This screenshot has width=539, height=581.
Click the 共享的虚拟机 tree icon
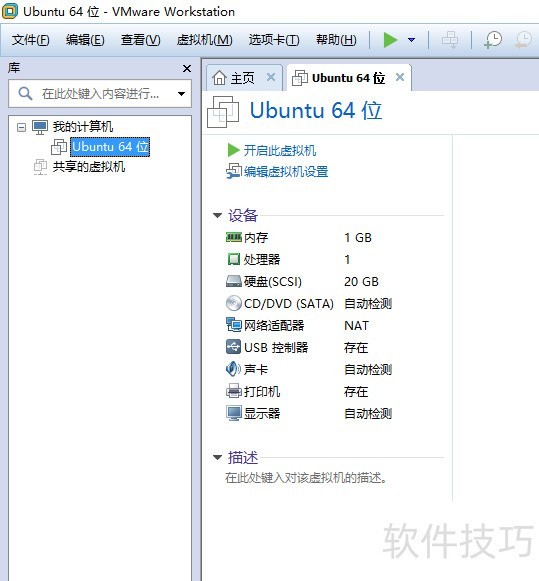[x=40, y=167]
